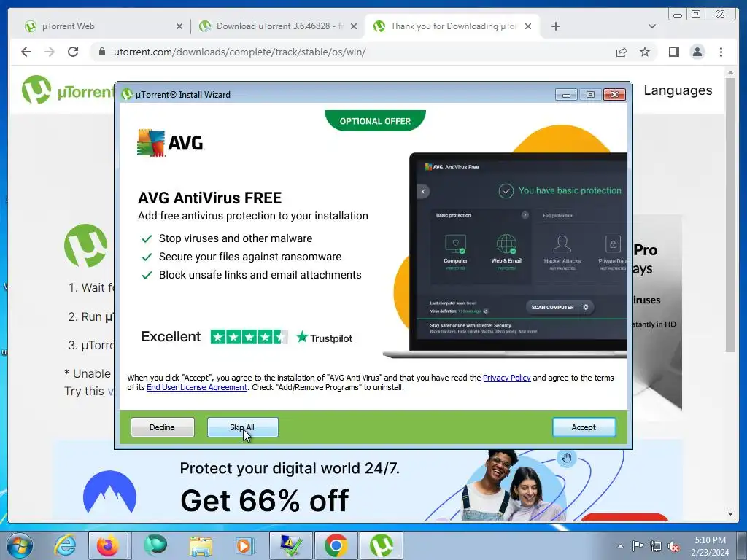
Task: Go back to previous page
Action: click(26, 52)
